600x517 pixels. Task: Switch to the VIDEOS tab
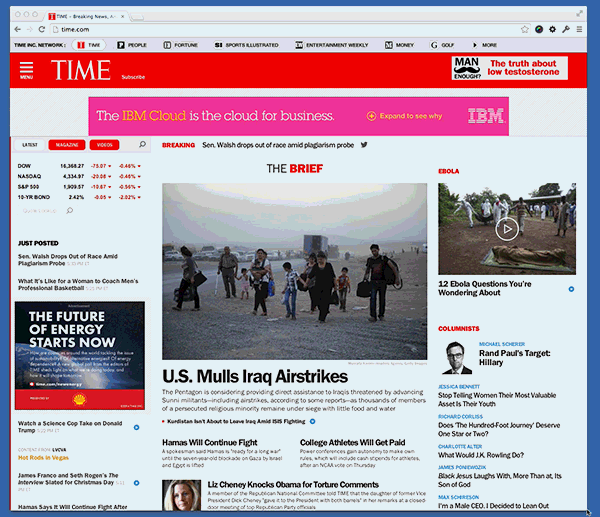point(104,145)
